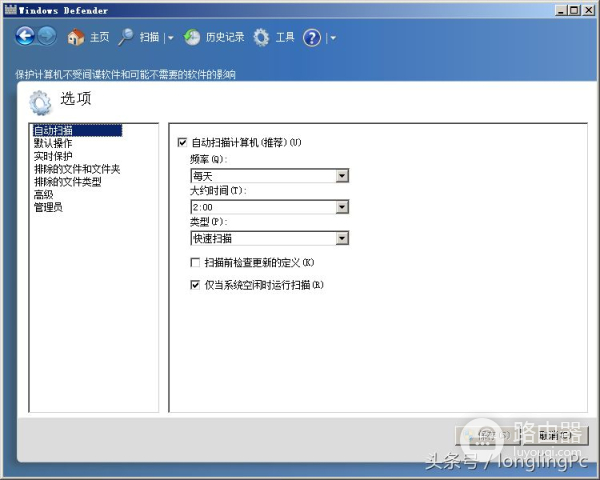Open 历史记录 toolbar label
This screenshot has width=600, height=480.
225,37
